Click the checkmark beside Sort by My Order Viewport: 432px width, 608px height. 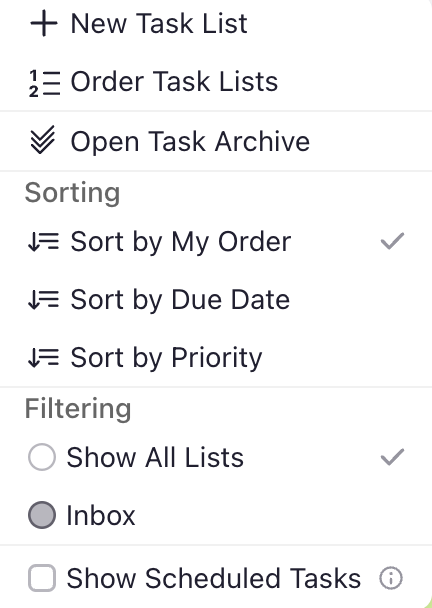(x=392, y=241)
